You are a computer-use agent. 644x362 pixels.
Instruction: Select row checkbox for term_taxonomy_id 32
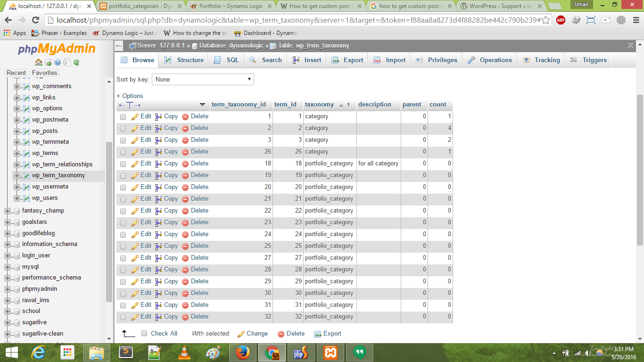tap(123, 317)
